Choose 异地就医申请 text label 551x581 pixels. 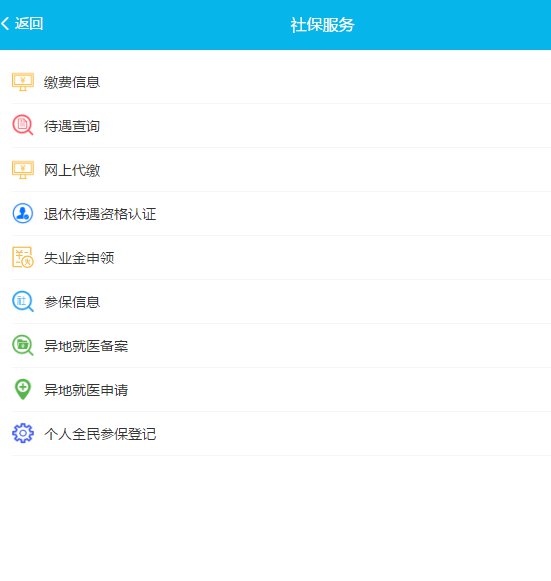(x=86, y=390)
